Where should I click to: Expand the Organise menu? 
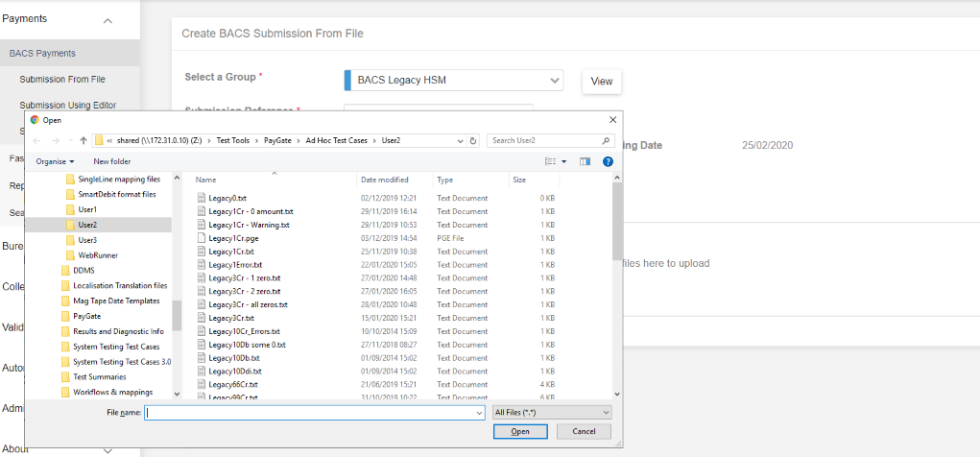point(55,161)
